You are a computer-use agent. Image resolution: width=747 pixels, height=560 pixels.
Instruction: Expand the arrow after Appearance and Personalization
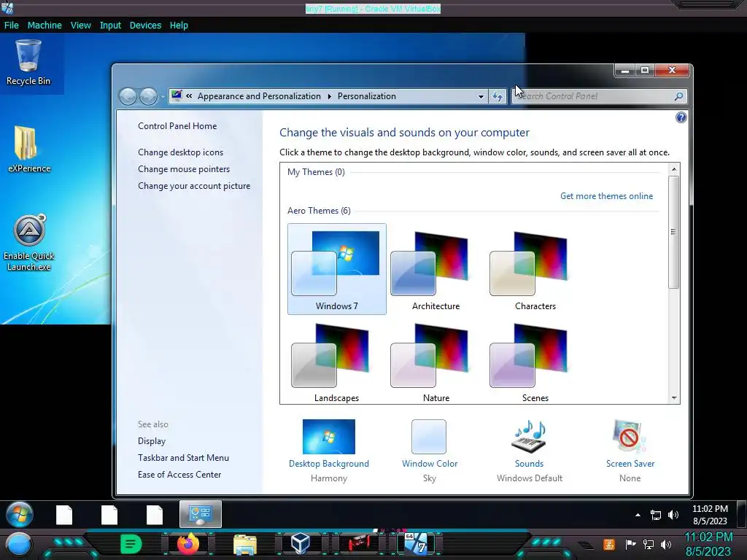[329, 96]
